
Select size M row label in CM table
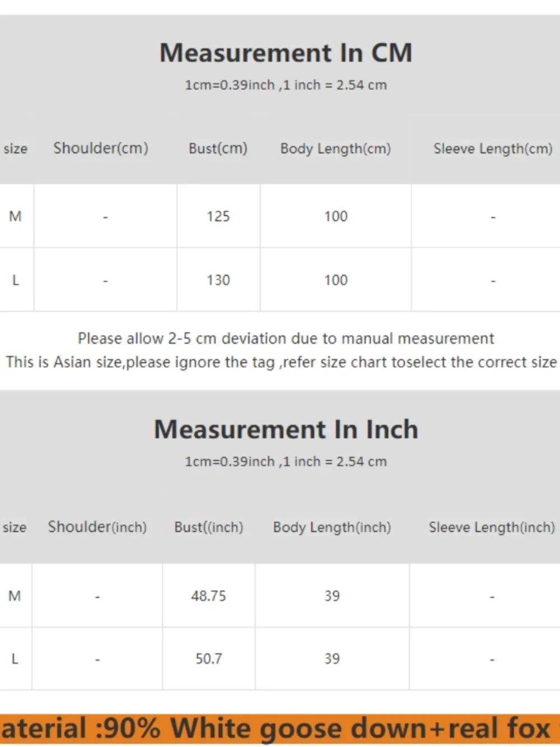pos(15,216)
